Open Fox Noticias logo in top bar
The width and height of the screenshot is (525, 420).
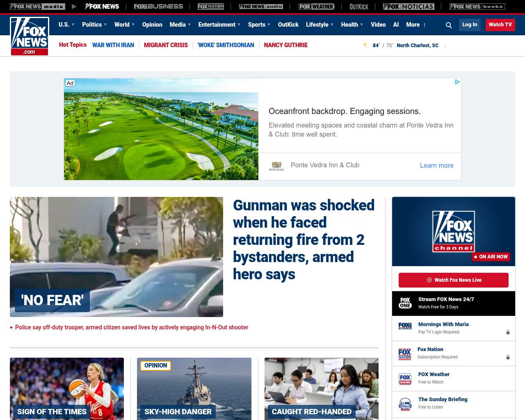409,7
